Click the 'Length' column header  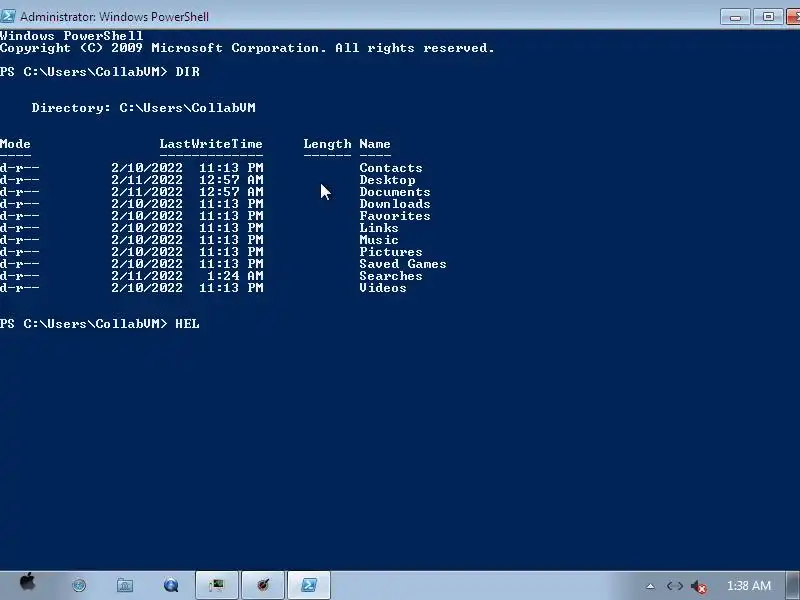[x=327, y=144]
